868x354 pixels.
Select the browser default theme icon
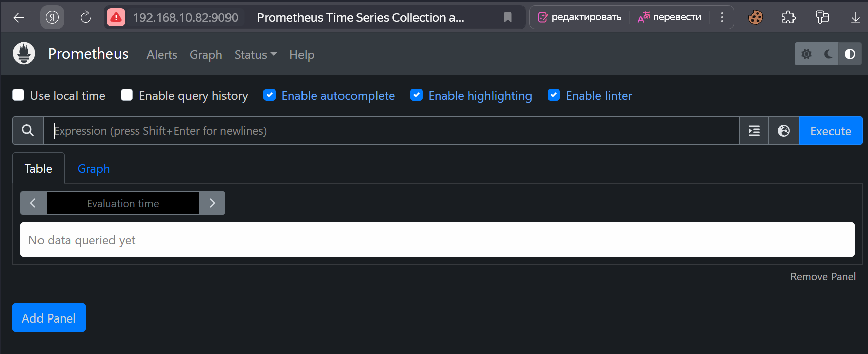[x=850, y=54]
